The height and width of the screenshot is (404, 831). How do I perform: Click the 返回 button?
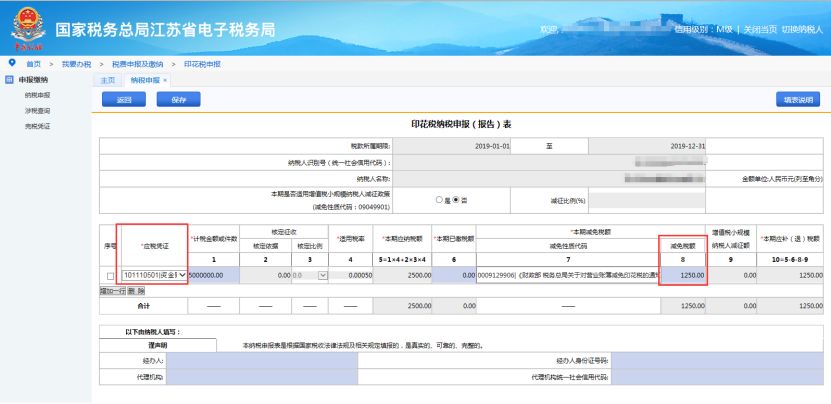tap(124, 99)
